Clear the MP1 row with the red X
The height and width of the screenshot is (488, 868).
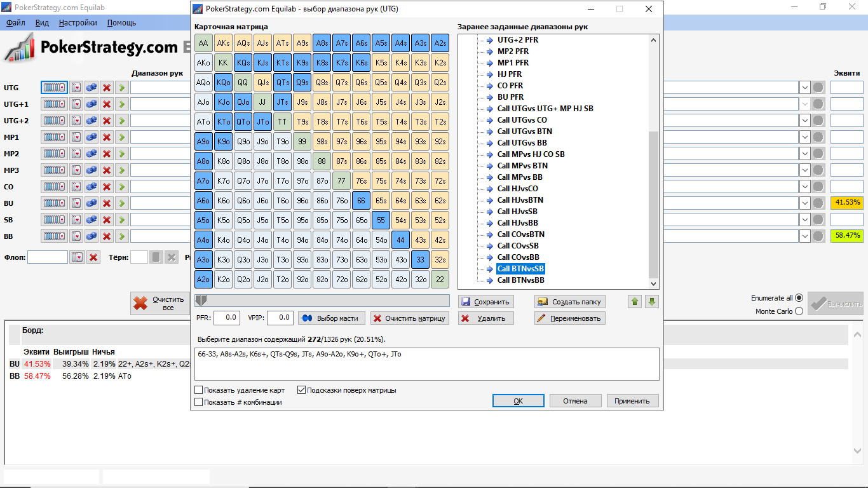(107, 137)
